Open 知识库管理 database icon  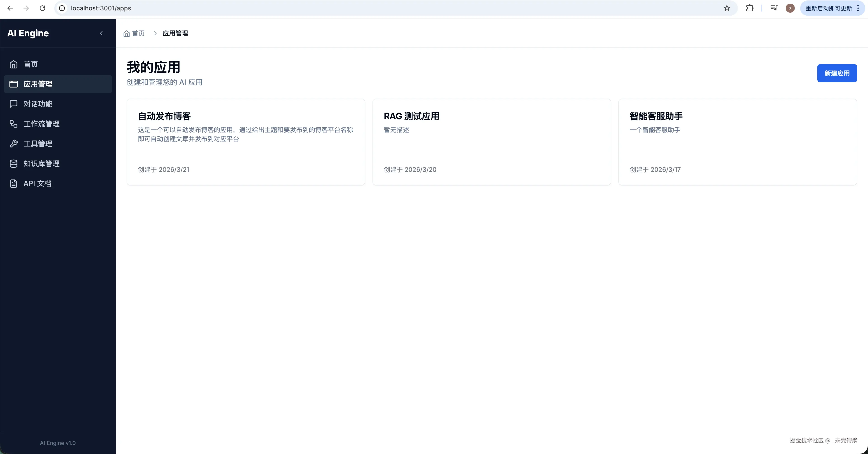tap(14, 163)
